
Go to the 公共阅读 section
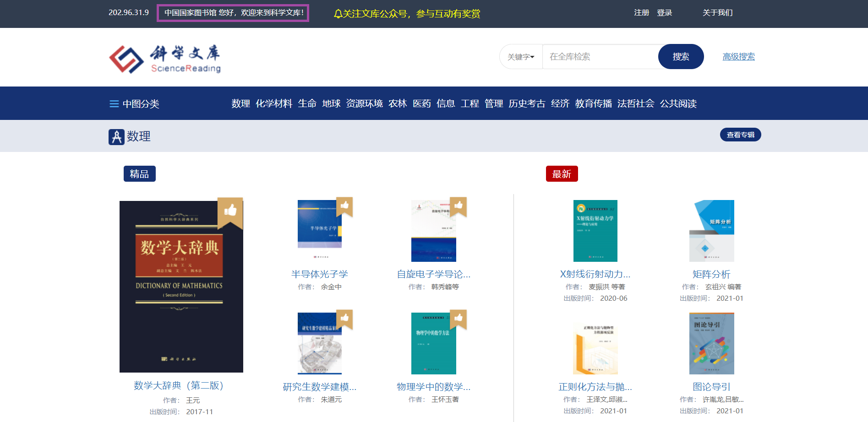[x=678, y=104]
